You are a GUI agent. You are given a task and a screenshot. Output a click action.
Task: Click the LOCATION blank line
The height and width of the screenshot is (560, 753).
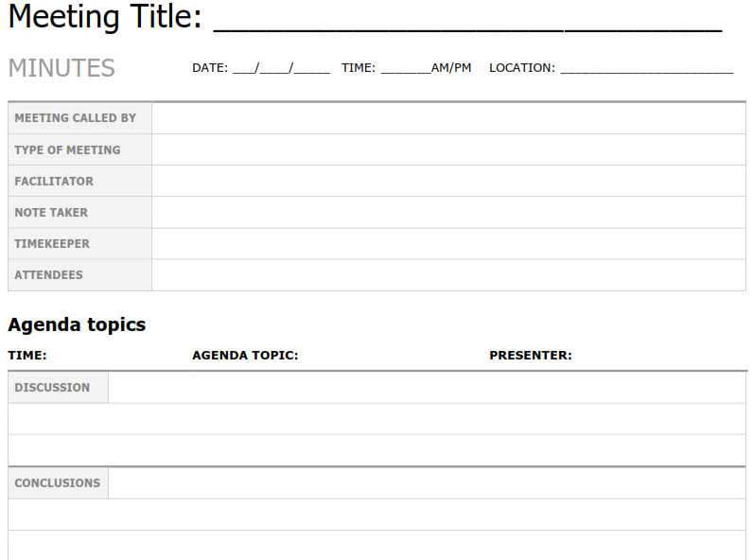coord(647,71)
